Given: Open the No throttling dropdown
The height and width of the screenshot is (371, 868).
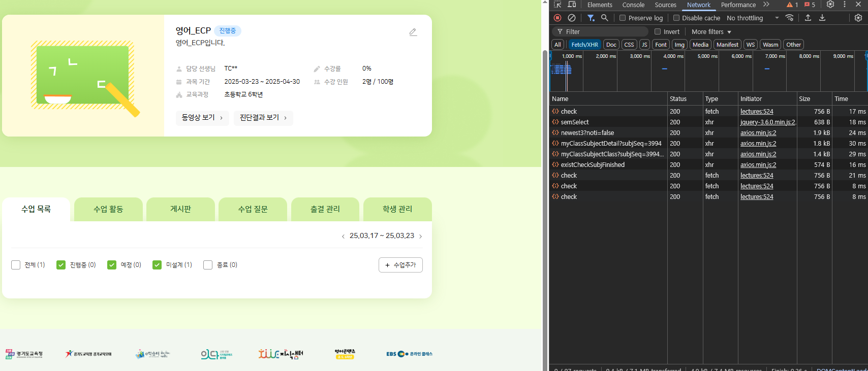Looking at the screenshot, I should 753,18.
